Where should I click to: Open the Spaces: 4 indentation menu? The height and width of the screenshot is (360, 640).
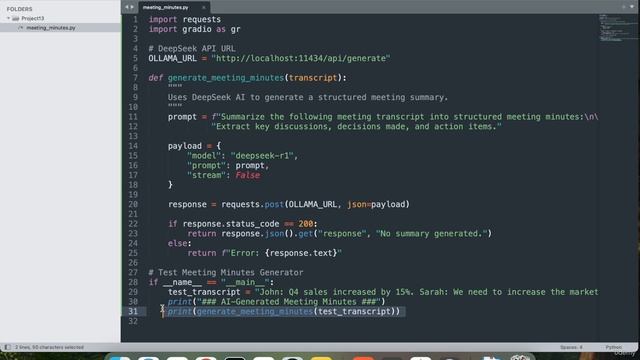click(x=571, y=347)
